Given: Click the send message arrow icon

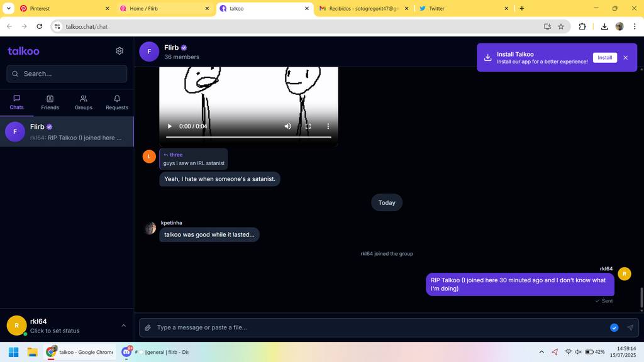Looking at the screenshot, I should tap(630, 327).
